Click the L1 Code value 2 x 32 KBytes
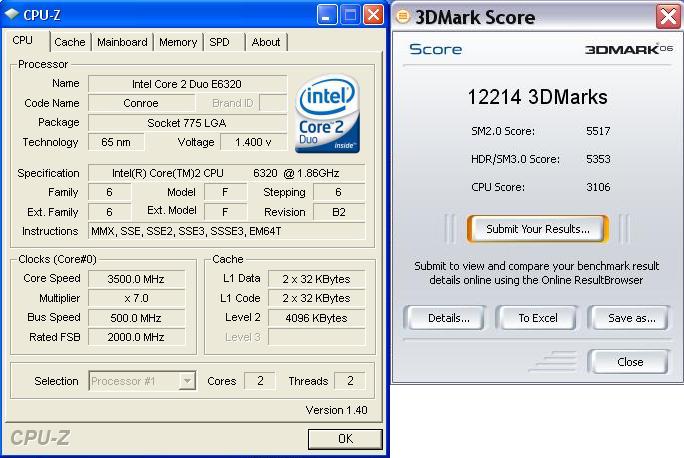684x458 pixels. (x=316, y=298)
